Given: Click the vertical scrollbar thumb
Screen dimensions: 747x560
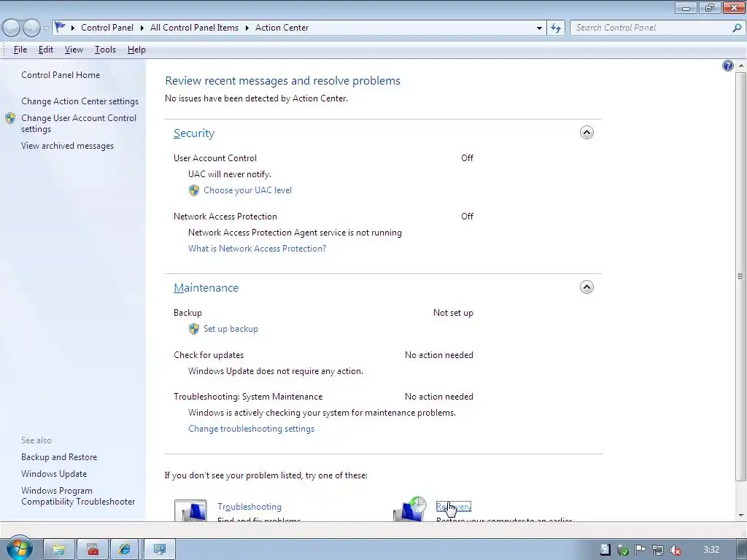Looking at the screenshot, I should (740, 276).
